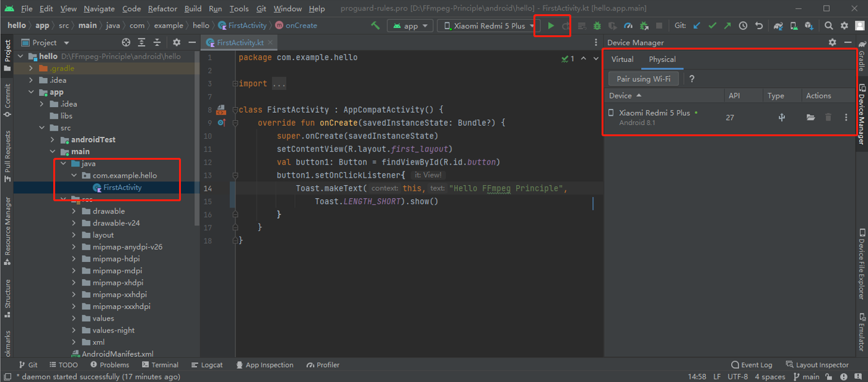Toggle the Gradle side tool window

(861, 61)
